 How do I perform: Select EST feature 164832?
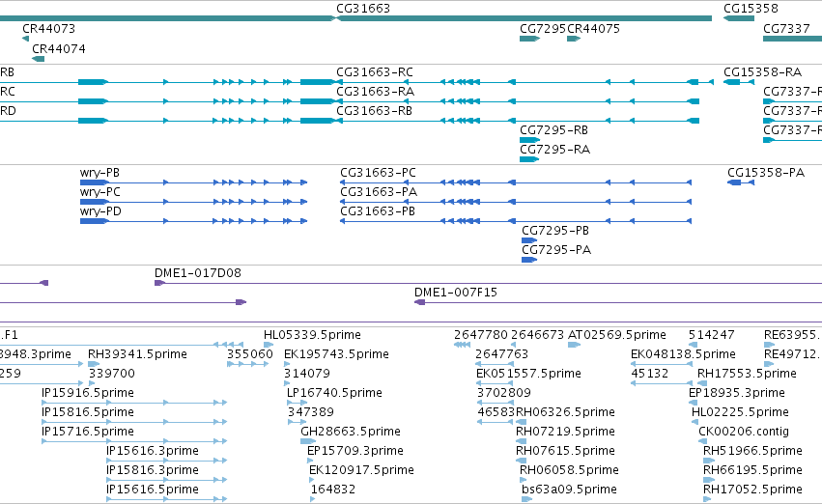pos(333,490)
